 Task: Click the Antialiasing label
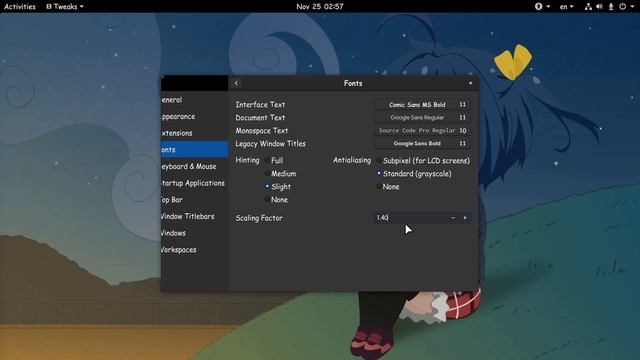(352, 160)
